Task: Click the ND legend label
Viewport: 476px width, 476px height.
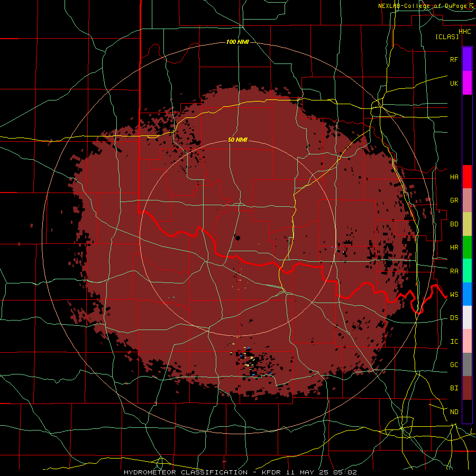Action: click(x=454, y=411)
